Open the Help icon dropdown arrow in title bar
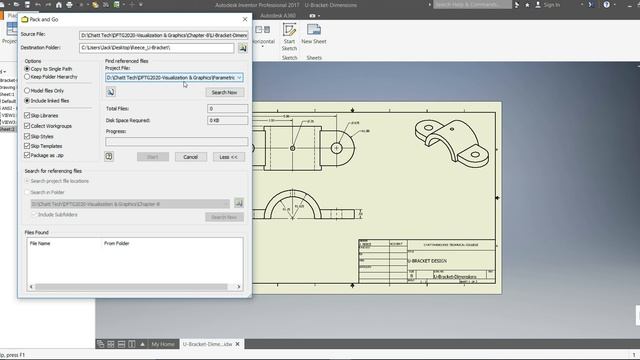The image size is (640, 360). (615, 5)
